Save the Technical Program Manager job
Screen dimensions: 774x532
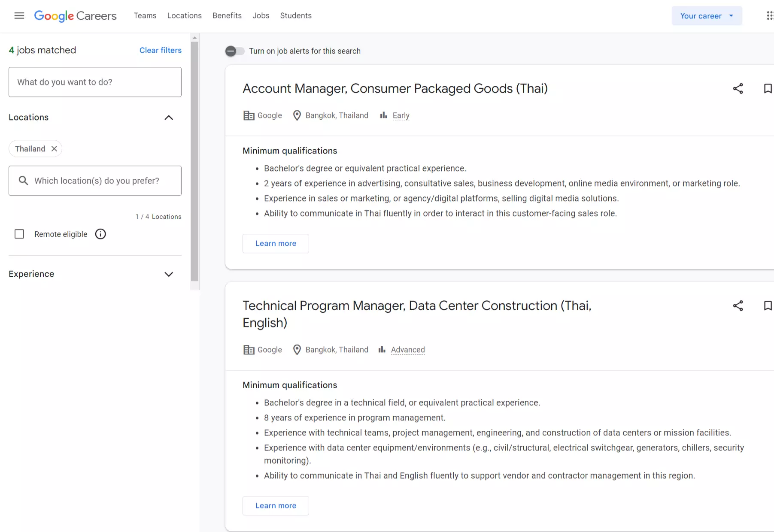(768, 306)
